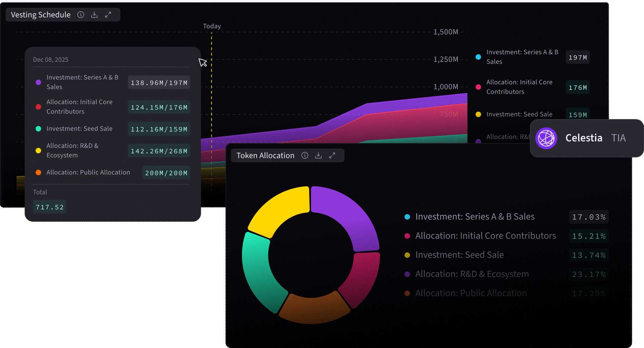Open the Token Allocation info tooltip
This screenshot has width=644, height=348.
pos(304,155)
